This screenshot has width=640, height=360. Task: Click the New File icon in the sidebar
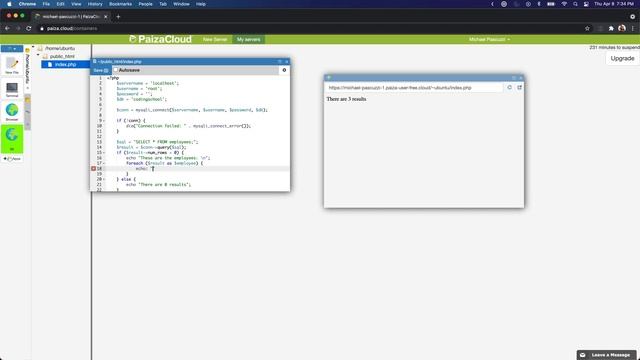pyautogui.click(x=12, y=65)
